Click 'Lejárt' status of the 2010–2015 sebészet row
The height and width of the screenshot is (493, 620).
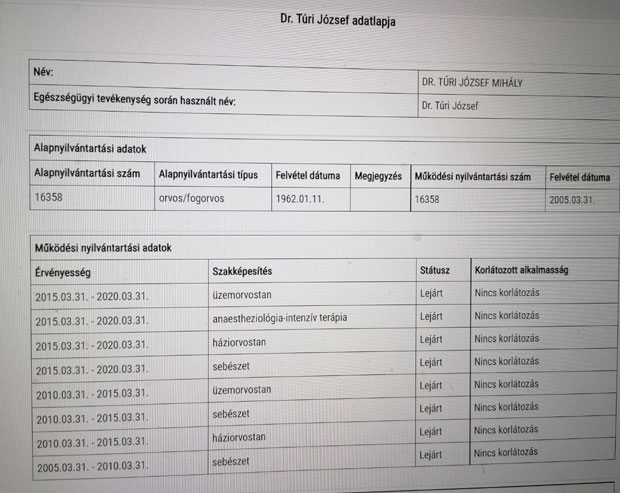click(x=431, y=409)
